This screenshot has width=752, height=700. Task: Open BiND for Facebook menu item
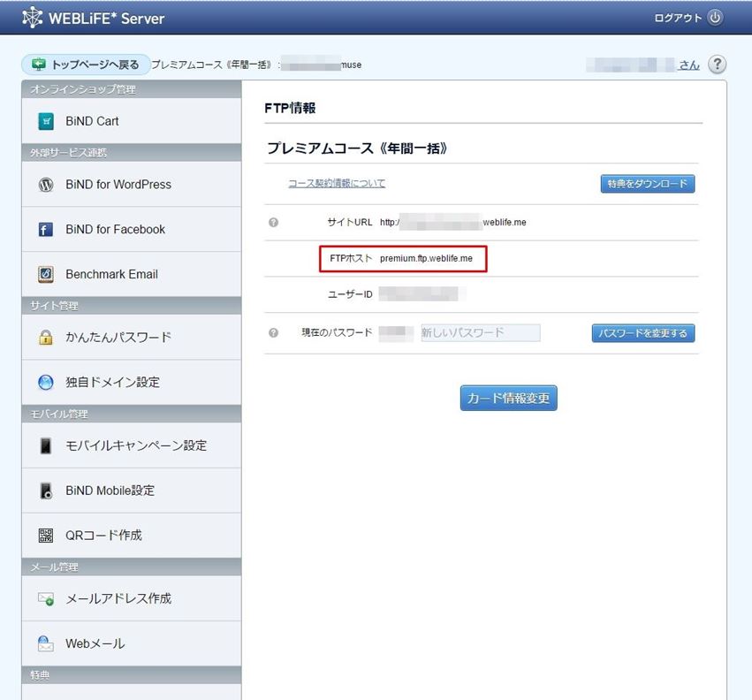tap(132, 229)
